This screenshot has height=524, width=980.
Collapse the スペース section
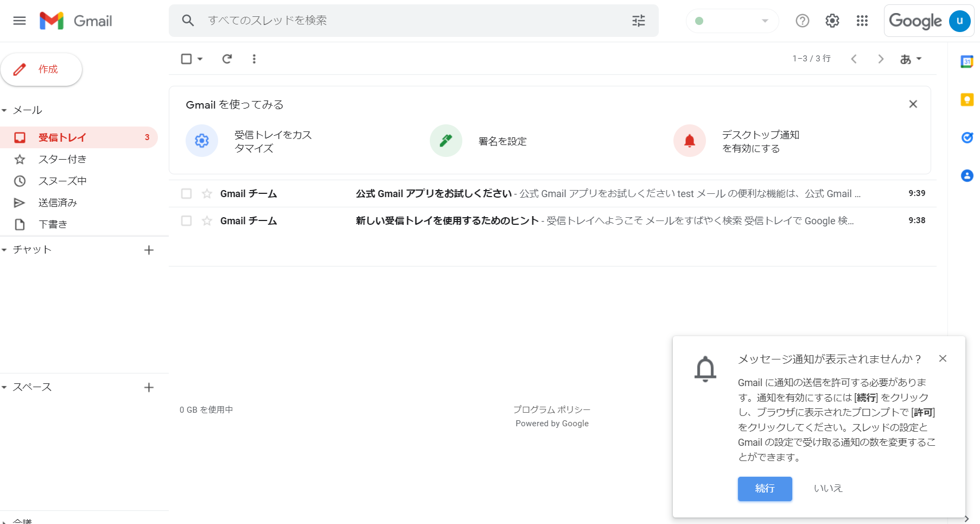tap(4, 387)
